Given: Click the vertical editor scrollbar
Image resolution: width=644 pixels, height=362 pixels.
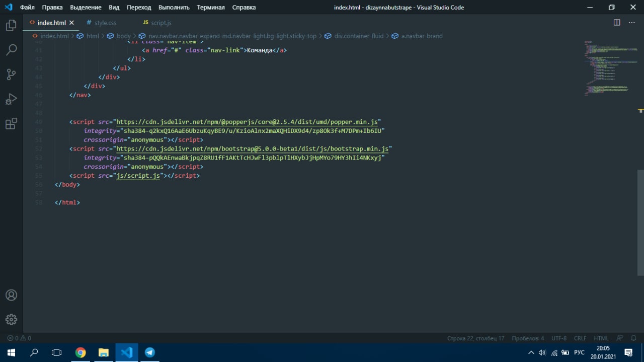Looking at the screenshot, I should click(x=640, y=223).
